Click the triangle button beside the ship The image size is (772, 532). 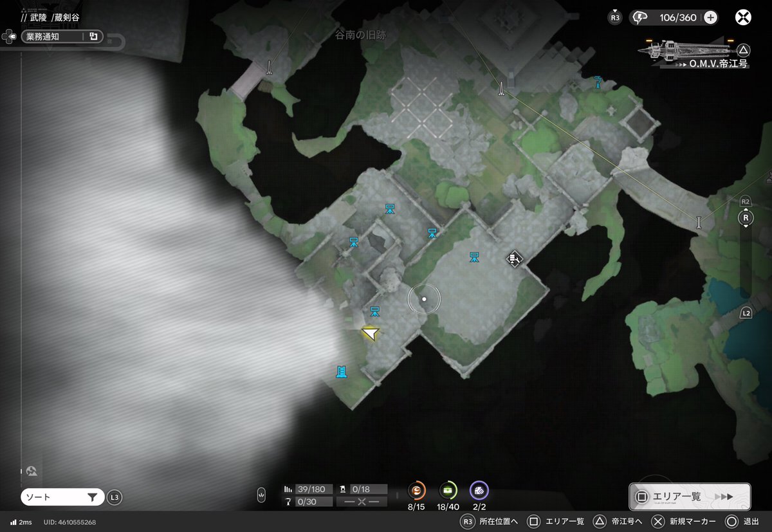coord(743,50)
